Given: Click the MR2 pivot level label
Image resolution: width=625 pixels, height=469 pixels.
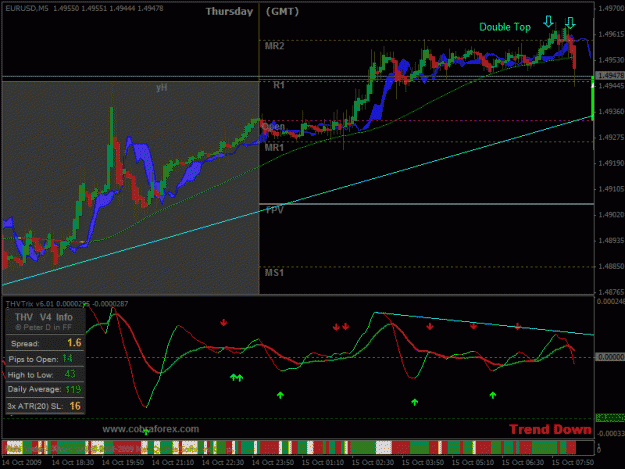Looking at the screenshot, I should click(x=274, y=46).
